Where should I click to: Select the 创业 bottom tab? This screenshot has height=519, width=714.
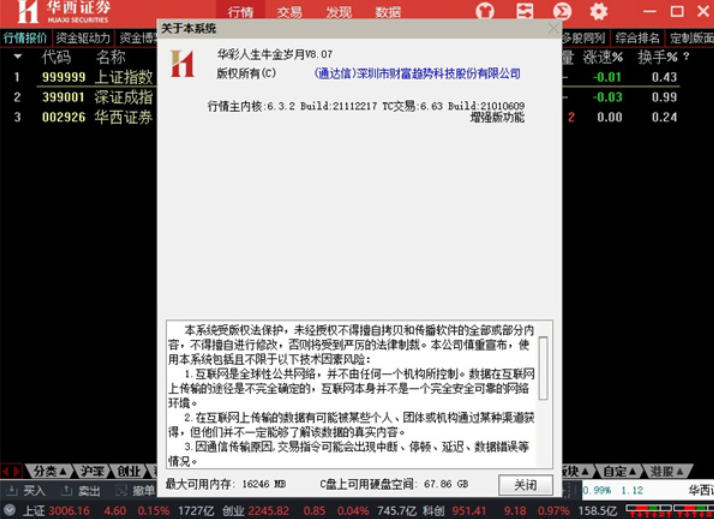click(x=128, y=471)
